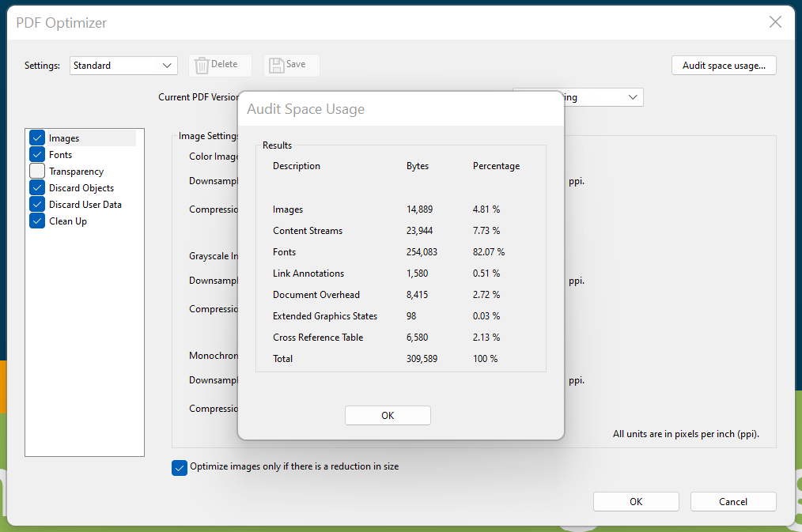The image size is (802, 532).
Task: Open the PDF compatibility dropdown
Action: (632, 96)
